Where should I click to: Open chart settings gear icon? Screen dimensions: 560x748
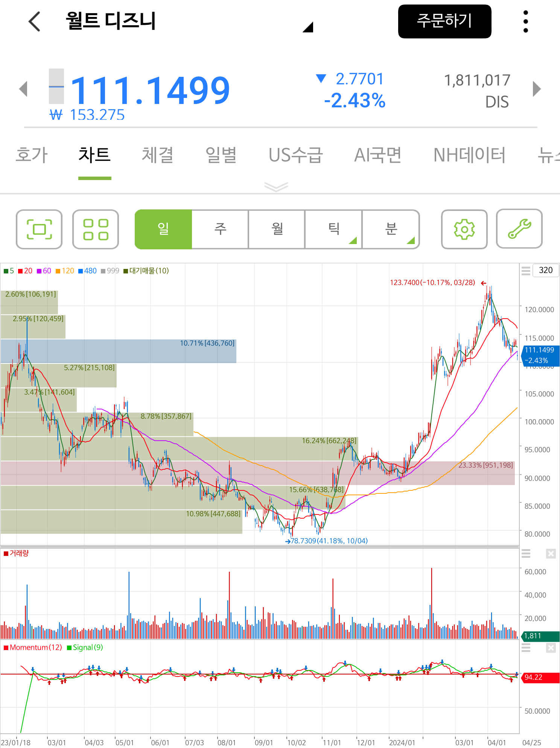464,229
